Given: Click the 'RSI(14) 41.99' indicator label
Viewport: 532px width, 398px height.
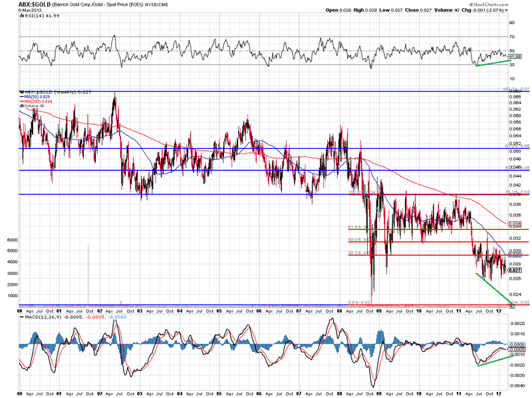Looking at the screenshot, I should click(42, 15).
